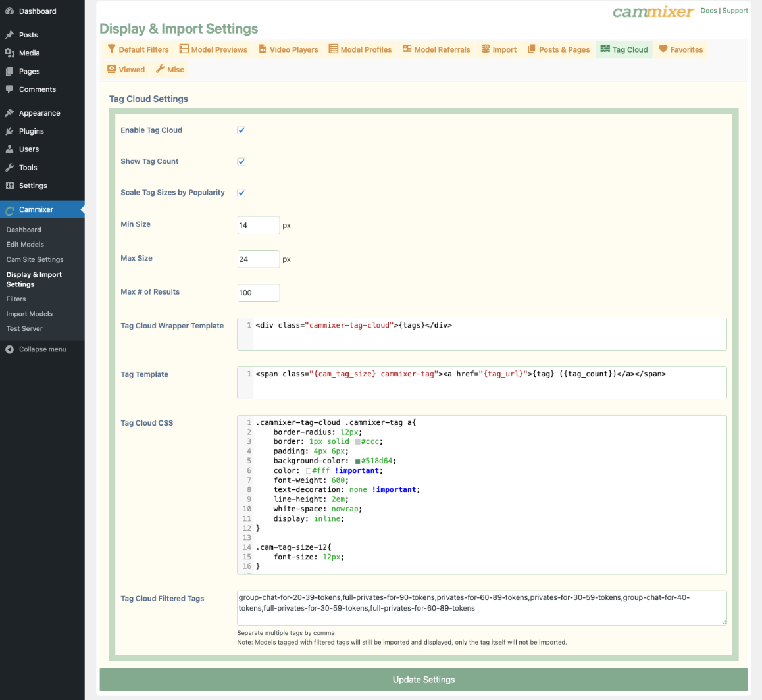
Task: Click the Import coins icon
Action: coord(486,49)
